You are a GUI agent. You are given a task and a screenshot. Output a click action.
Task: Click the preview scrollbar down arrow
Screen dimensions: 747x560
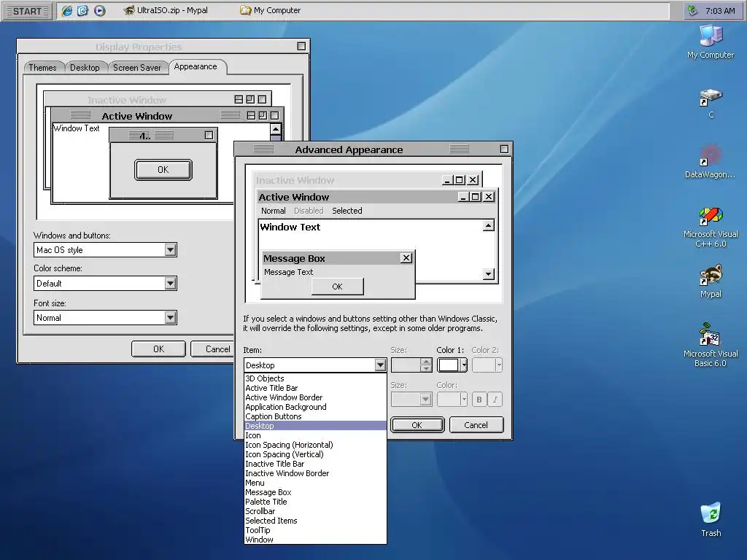488,274
